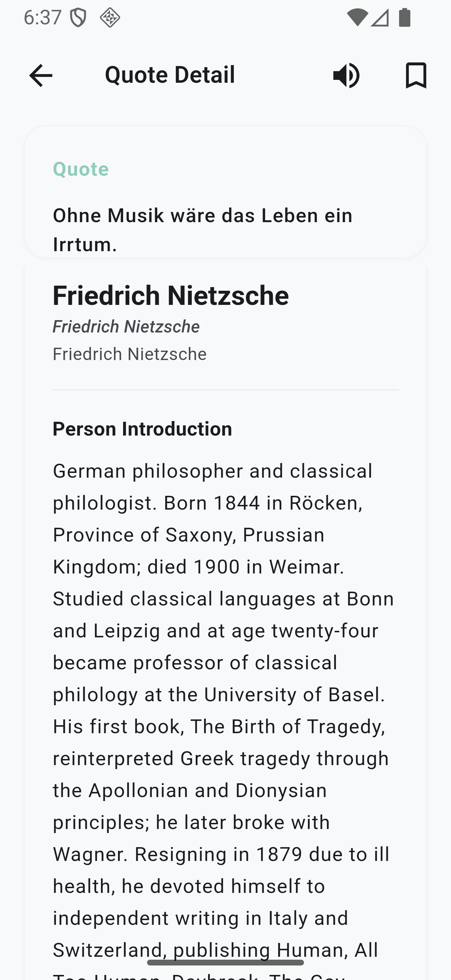Tap the cellular signal icon

380,17
